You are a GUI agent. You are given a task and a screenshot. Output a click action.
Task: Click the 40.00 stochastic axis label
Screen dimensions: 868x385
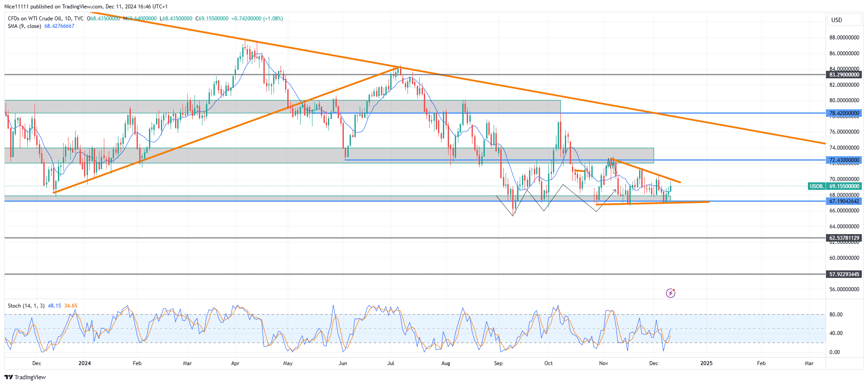click(836, 333)
